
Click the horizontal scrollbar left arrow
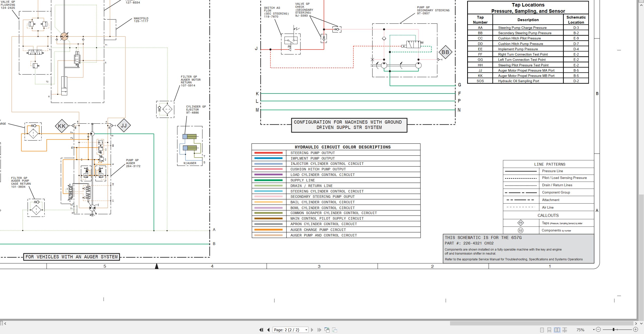[5, 323]
